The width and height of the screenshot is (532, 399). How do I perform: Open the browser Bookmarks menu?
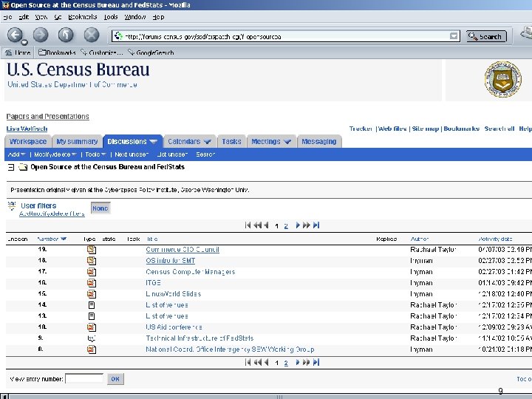click(83, 17)
